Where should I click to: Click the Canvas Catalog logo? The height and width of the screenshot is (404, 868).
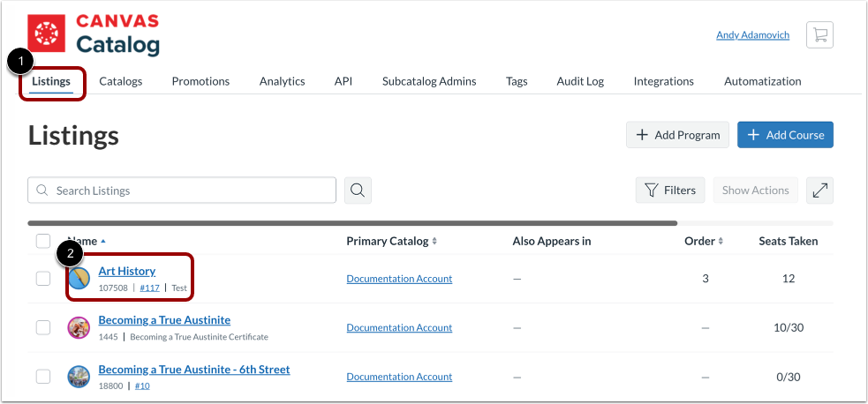[94, 34]
